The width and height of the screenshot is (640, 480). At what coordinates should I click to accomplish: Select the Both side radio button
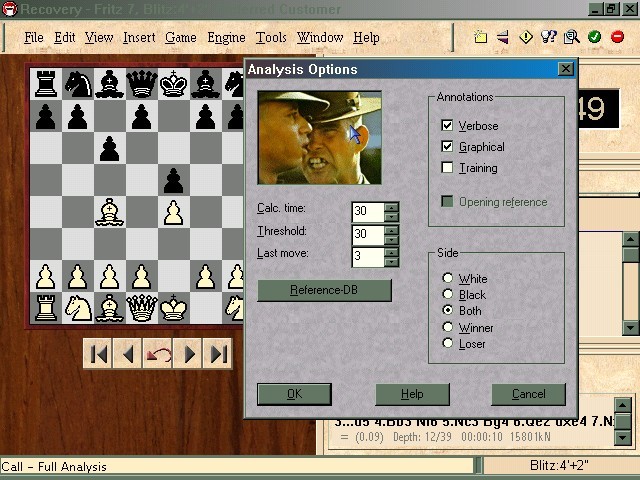pyautogui.click(x=448, y=310)
